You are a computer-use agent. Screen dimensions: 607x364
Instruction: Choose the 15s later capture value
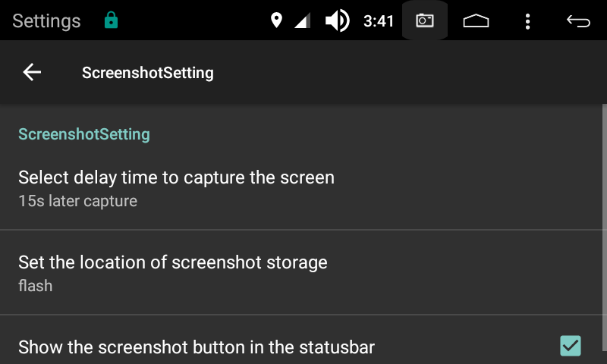[x=78, y=201]
